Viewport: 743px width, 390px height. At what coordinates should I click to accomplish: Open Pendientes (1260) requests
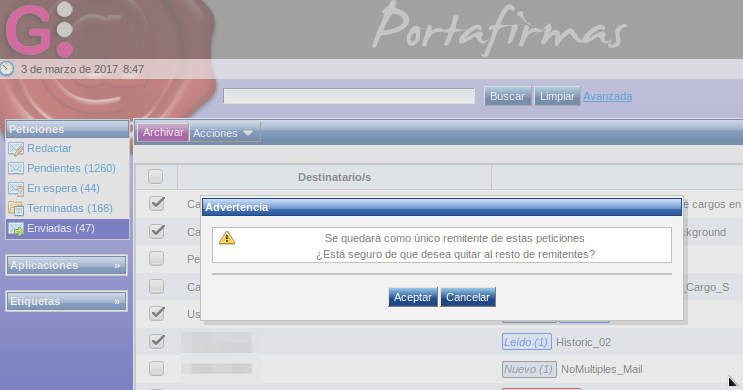71,168
